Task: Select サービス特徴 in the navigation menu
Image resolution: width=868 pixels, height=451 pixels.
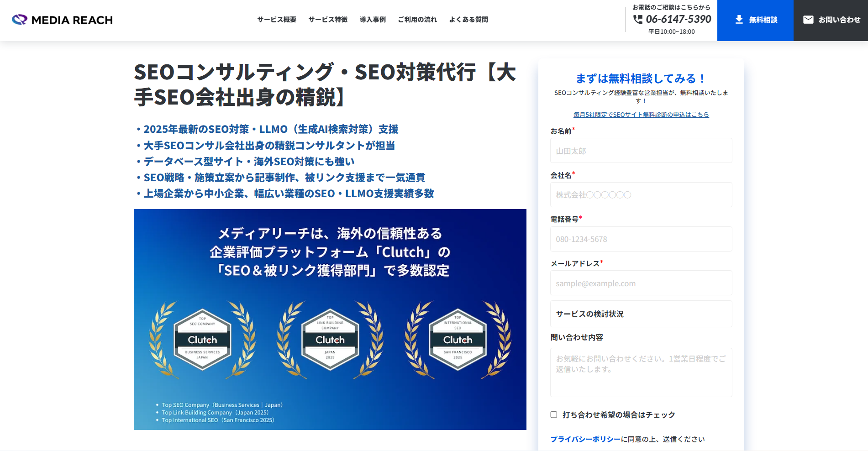Action: pyautogui.click(x=328, y=19)
